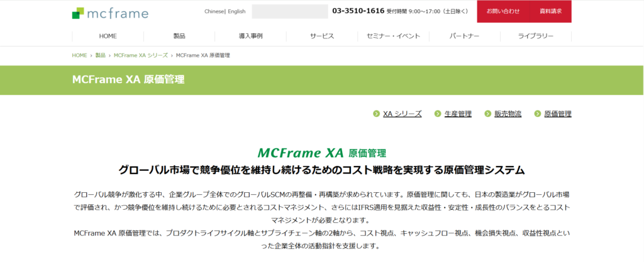Viewport: 644px width, 262px height.
Task: Open the ライブラリー menu
Action: (536, 36)
